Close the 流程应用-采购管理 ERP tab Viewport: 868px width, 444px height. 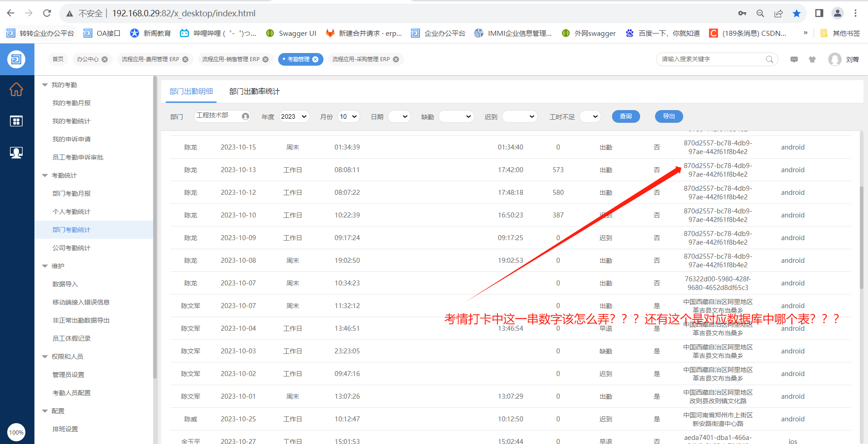coord(396,59)
